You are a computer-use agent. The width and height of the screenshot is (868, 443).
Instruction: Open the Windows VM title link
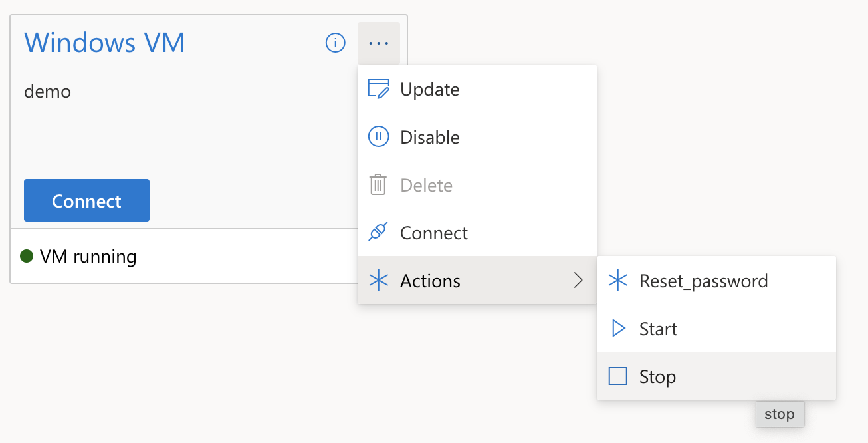tap(104, 42)
